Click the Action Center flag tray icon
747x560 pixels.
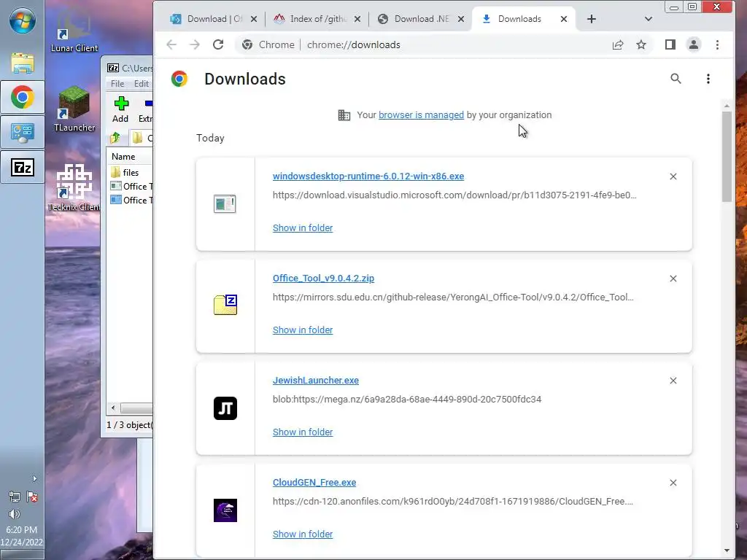(32, 497)
